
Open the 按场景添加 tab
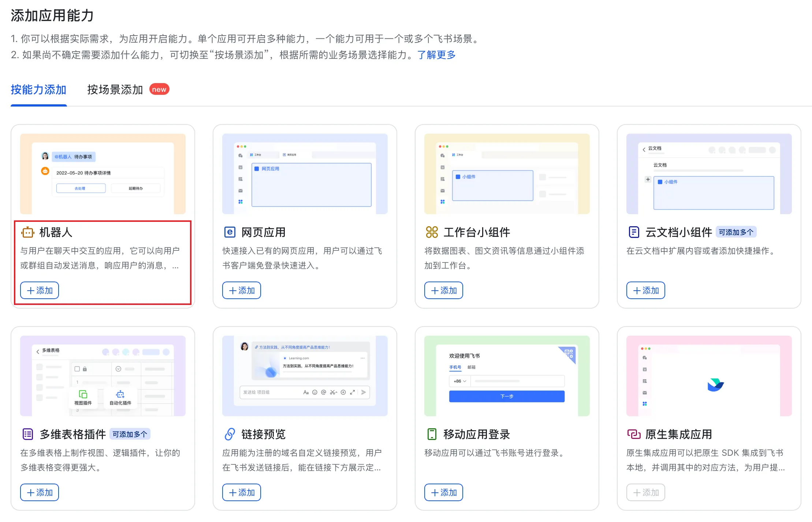pyautogui.click(x=115, y=90)
